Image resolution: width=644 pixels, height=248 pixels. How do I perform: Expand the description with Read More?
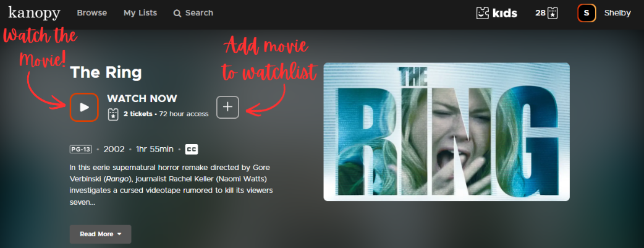(x=96, y=234)
